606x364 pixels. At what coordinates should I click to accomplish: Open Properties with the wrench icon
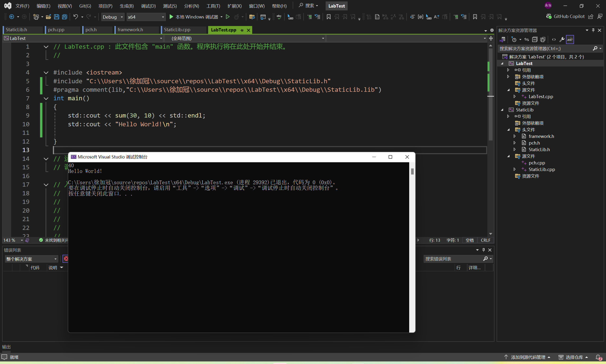pos(562,39)
